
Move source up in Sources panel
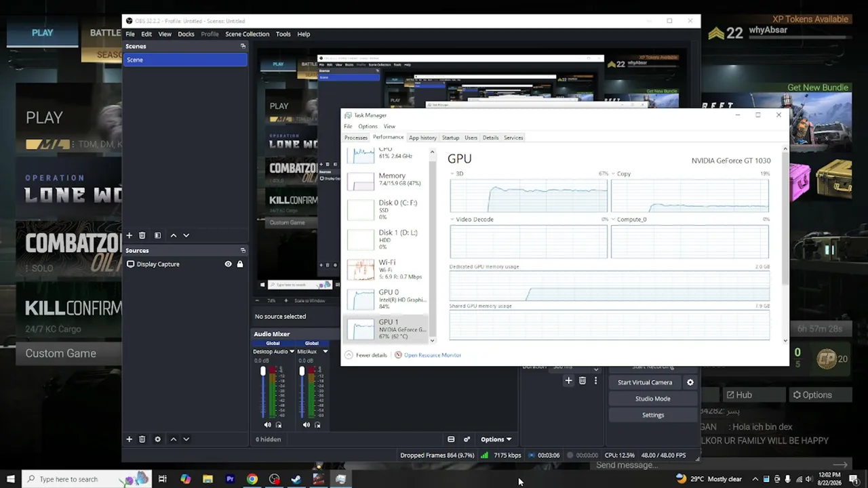pyautogui.click(x=173, y=439)
